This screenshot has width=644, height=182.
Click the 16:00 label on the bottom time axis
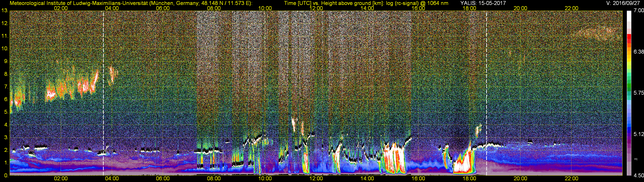click(418, 179)
